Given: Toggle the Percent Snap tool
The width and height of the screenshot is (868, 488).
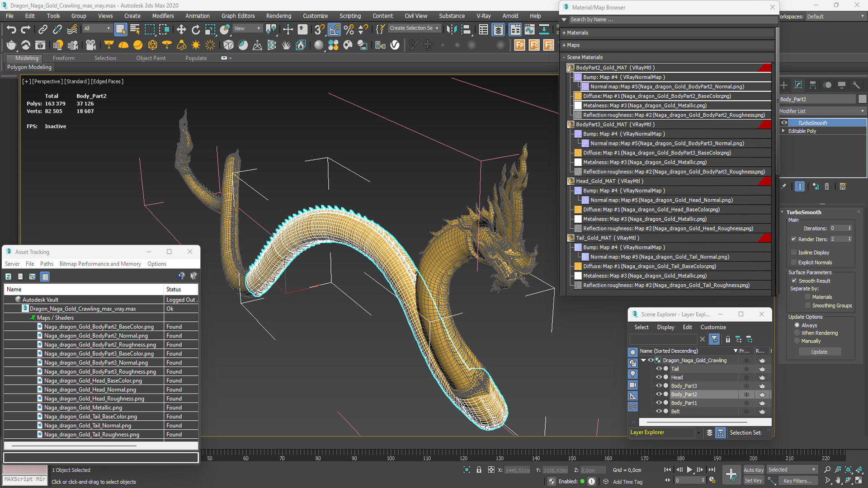Looking at the screenshot, I should pos(349,30).
